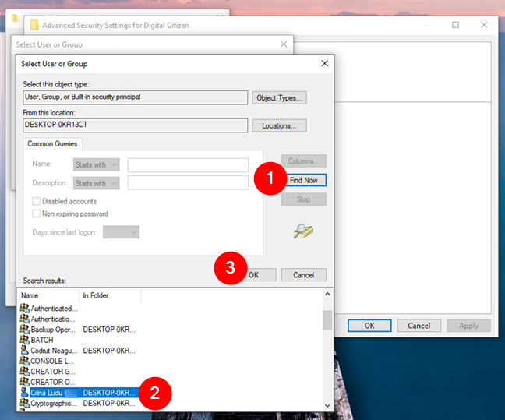Click the group icon beside CREATOR O...
Image resolution: width=505 pixels, height=420 pixels.
24,382
